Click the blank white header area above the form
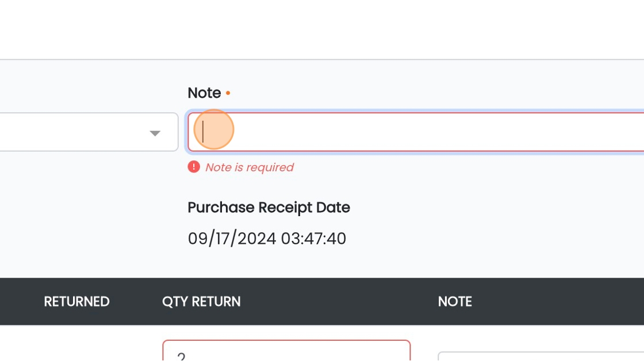 [x=322, y=29]
